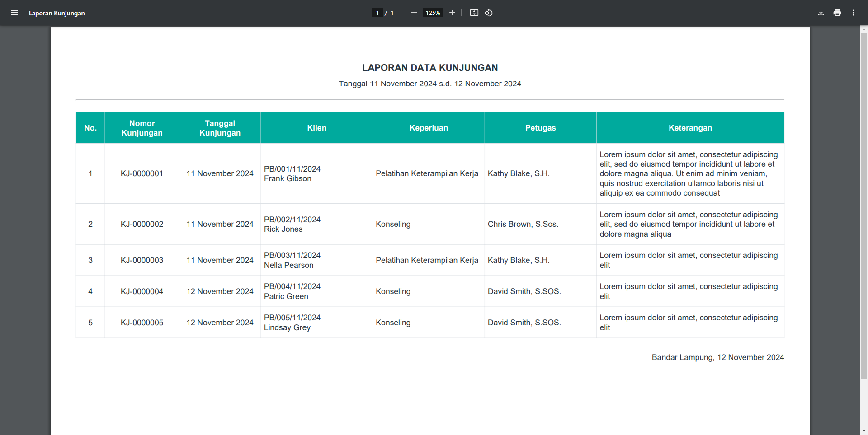
Task: Click the Petugas column header
Action: coord(540,128)
